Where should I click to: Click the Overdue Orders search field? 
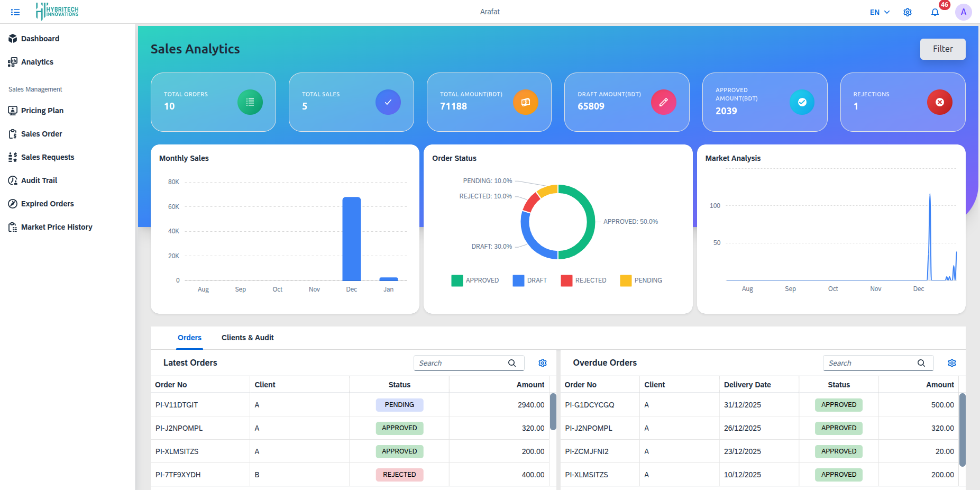[873, 363]
